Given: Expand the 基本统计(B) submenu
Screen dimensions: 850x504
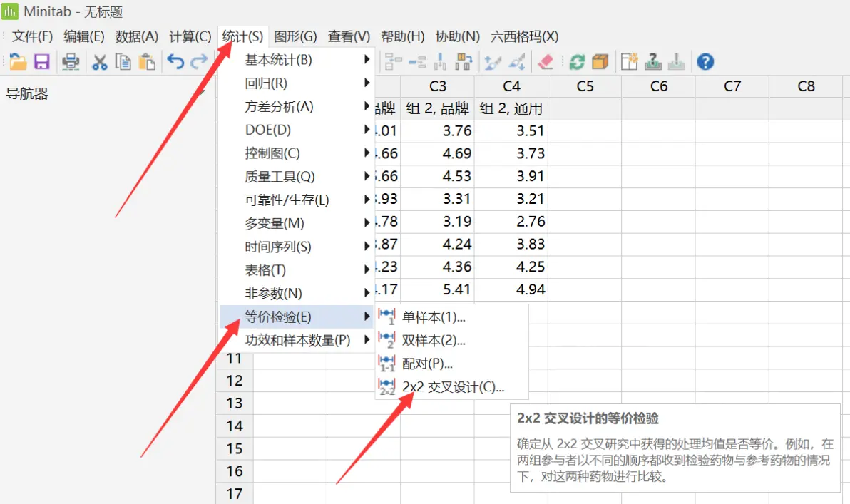Looking at the screenshot, I should click(x=297, y=60).
